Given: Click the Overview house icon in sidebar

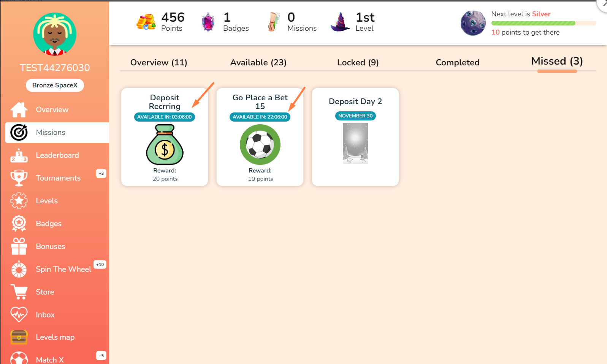Looking at the screenshot, I should click(19, 110).
